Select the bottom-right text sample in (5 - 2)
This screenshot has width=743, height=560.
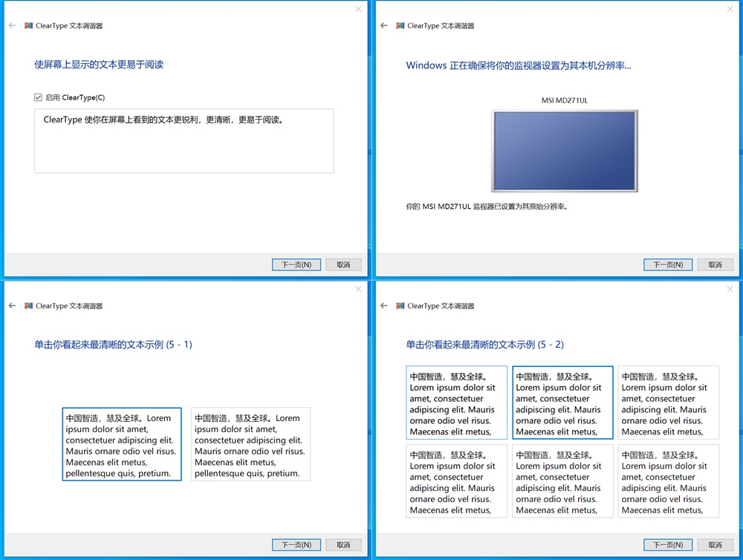[x=668, y=481]
